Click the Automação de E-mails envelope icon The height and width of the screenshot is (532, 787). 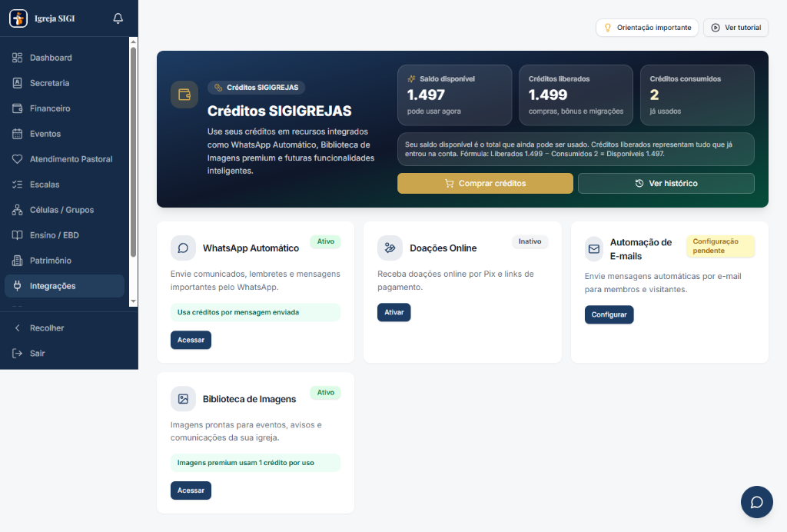click(x=594, y=249)
